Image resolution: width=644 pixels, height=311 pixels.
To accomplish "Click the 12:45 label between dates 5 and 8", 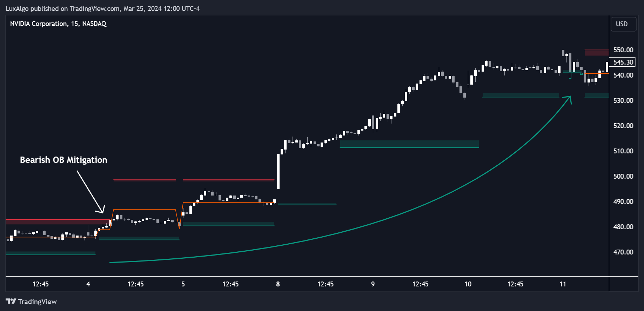I will (x=230, y=284).
